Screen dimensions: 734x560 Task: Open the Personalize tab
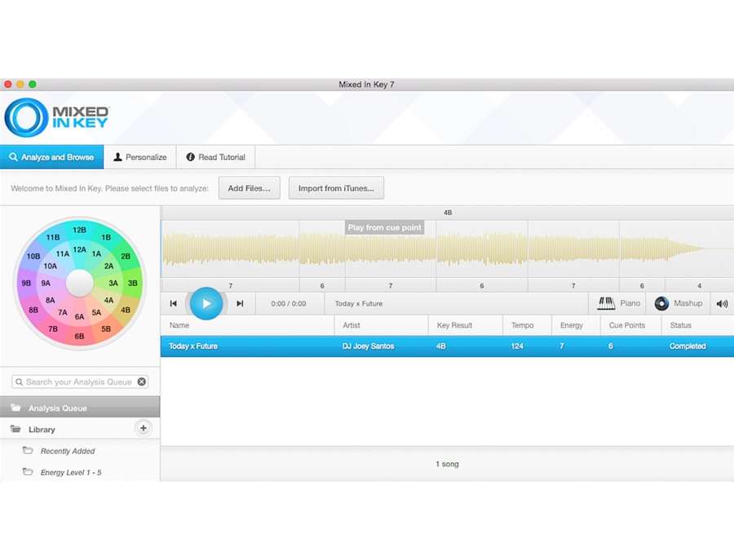pos(140,157)
